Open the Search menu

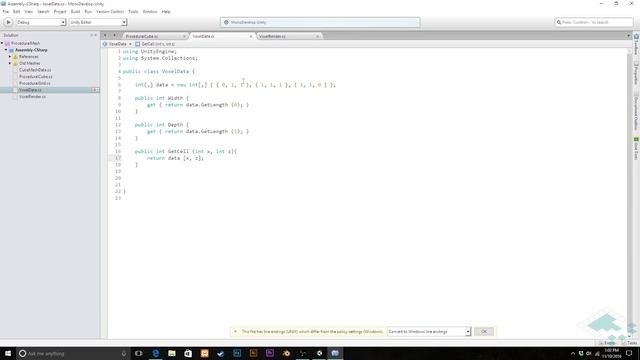pyautogui.click(x=43, y=12)
